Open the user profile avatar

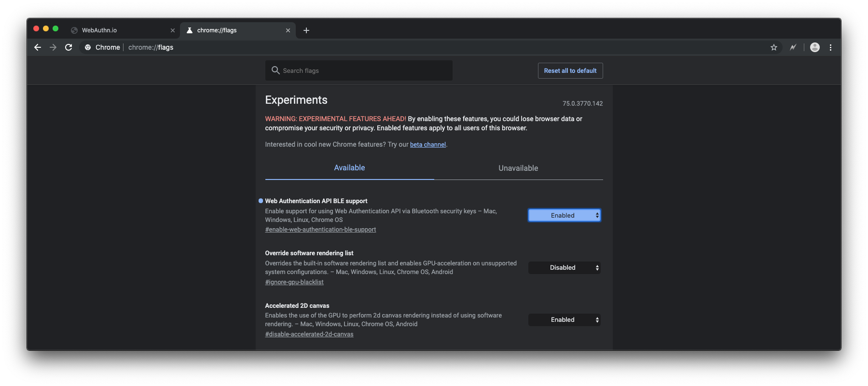point(815,47)
